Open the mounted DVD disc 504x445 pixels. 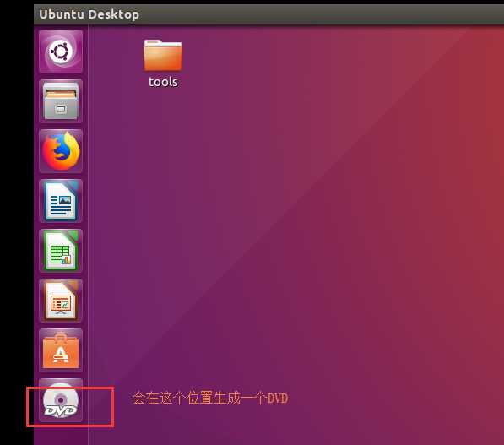tap(61, 400)
